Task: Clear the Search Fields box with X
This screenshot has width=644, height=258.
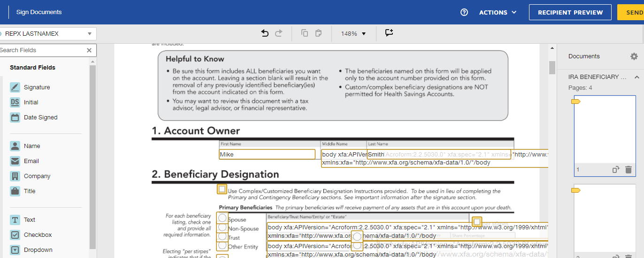Action: [x=89, y=50]
